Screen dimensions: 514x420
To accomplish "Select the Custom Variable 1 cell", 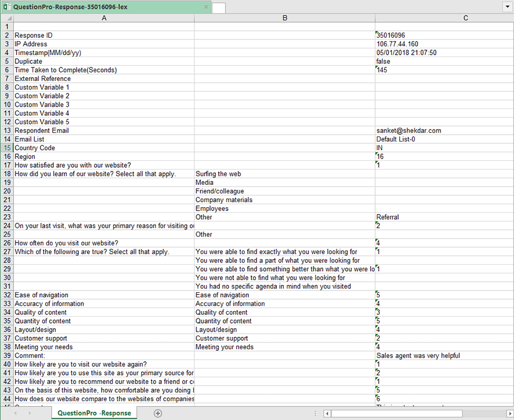I will (x=104, y=87).
